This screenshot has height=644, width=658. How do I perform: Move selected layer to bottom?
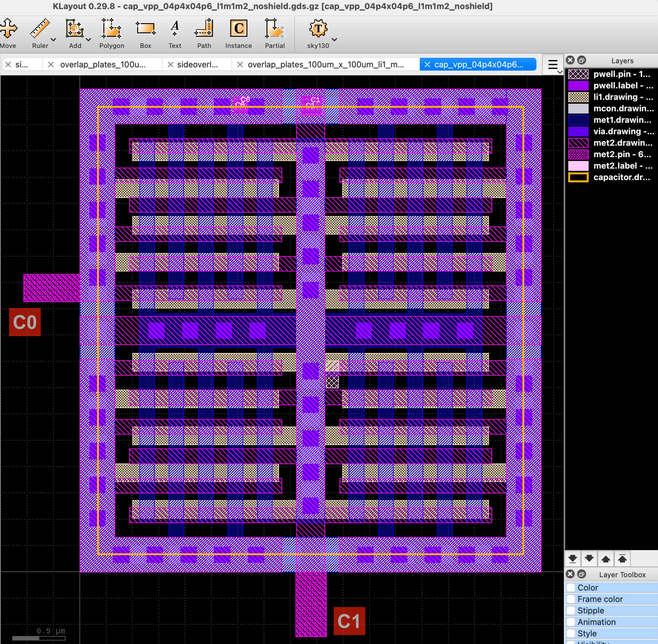pyautogui.click(x=573, y=558)
